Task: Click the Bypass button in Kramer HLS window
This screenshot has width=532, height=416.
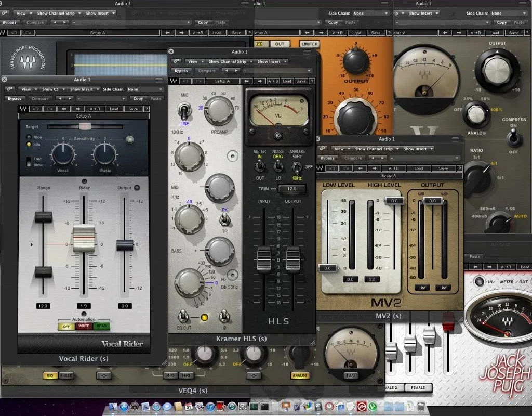Action: (181, 71)
